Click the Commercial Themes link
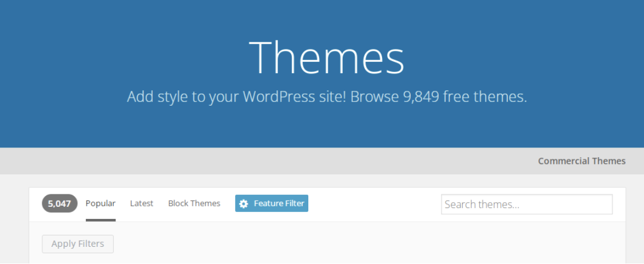 tap(582, 161)
